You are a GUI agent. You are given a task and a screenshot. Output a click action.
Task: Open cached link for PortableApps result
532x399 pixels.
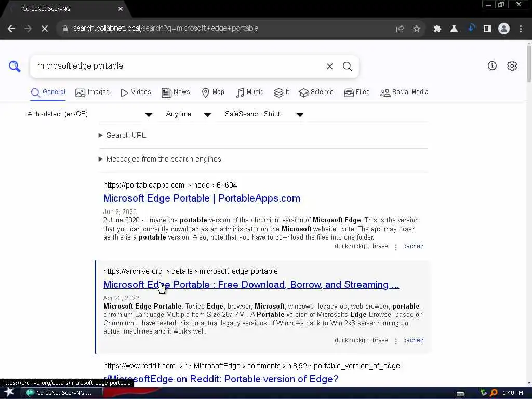point(413,246)
